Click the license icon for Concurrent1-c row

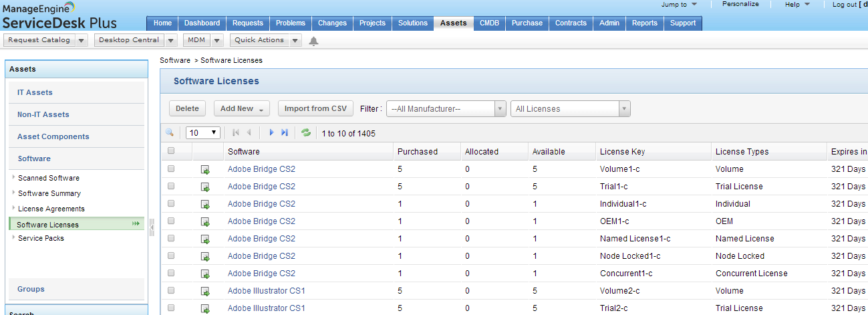tap(205, 274)
